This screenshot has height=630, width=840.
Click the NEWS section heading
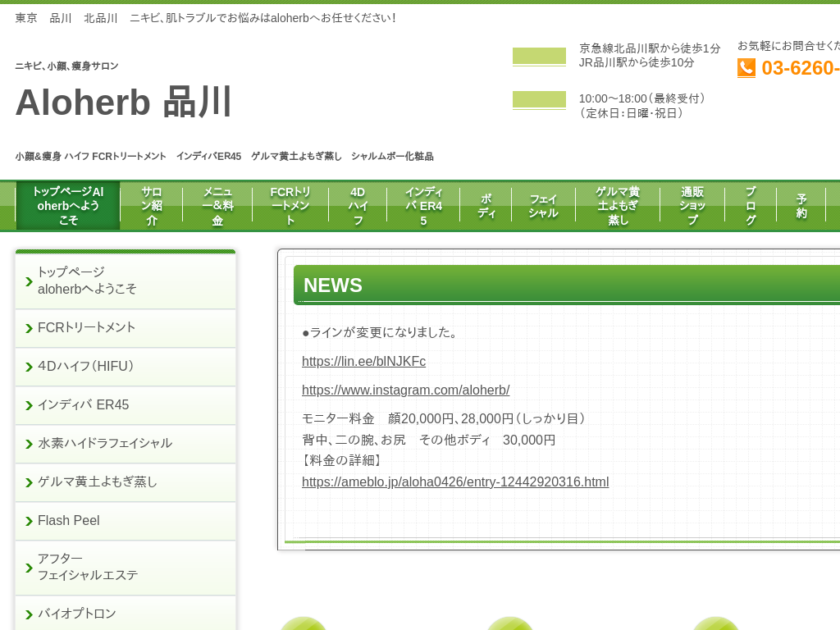click(x=333, y=285)
